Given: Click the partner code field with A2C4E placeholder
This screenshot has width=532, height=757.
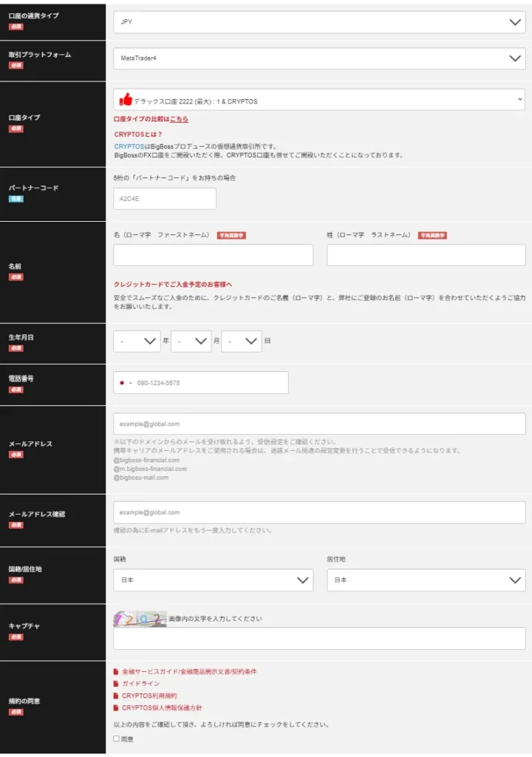Looking at the screenshot, I should [165, 199].
